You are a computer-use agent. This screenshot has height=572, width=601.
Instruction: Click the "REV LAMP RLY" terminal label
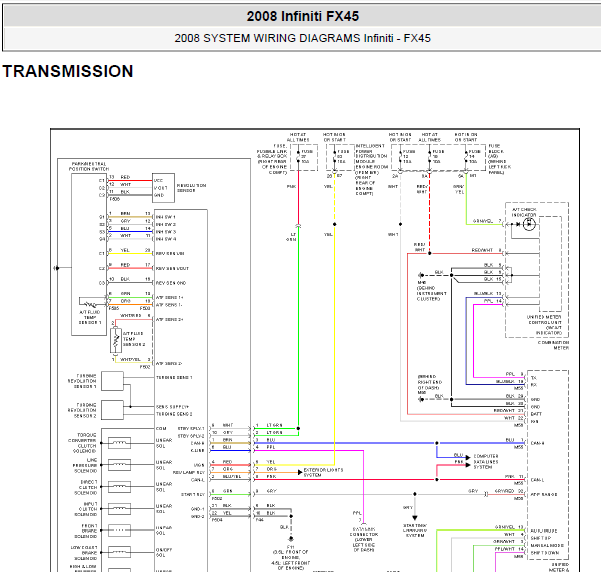pyautogui.click(x=189, y=472)
